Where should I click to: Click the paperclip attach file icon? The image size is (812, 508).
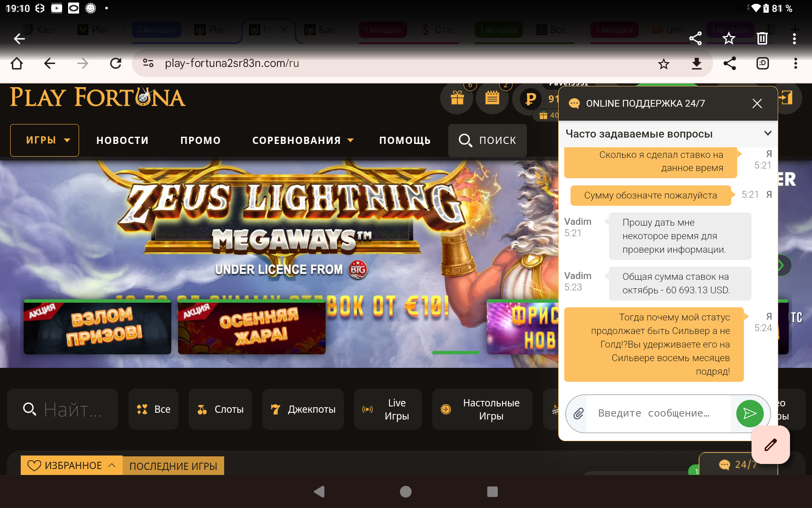(578, 414)
